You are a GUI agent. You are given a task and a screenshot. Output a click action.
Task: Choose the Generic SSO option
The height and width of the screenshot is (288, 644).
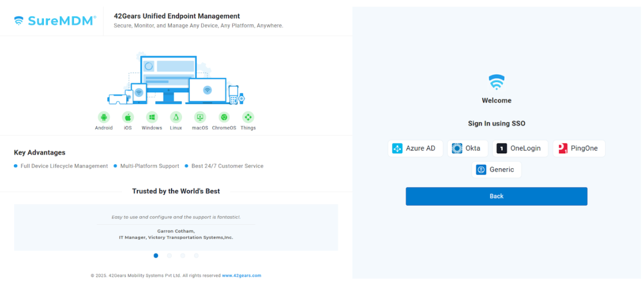pos(496,170)
